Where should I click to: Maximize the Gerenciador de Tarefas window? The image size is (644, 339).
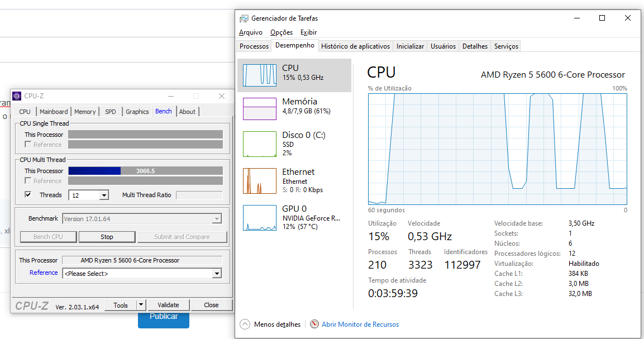[602, 18]
